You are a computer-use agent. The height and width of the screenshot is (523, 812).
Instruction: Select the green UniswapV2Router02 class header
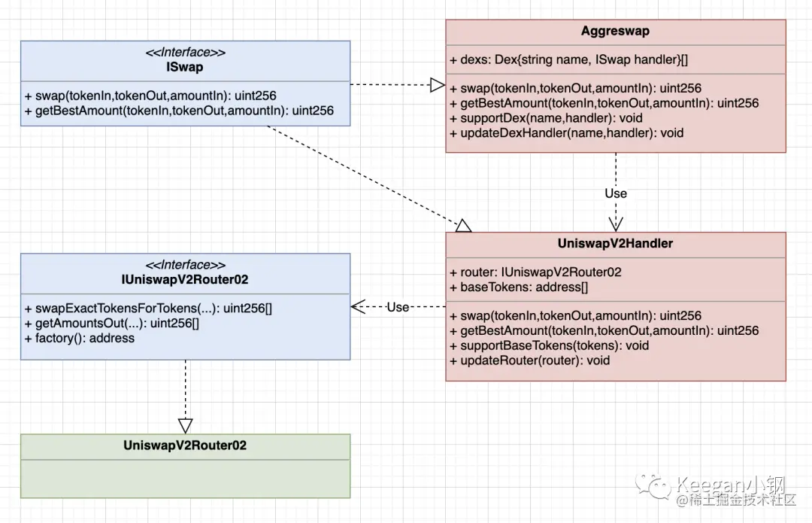(x=186, y=445)
